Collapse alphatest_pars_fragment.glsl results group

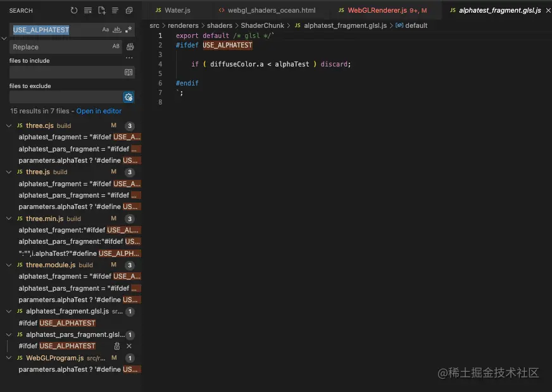[9, 334]
